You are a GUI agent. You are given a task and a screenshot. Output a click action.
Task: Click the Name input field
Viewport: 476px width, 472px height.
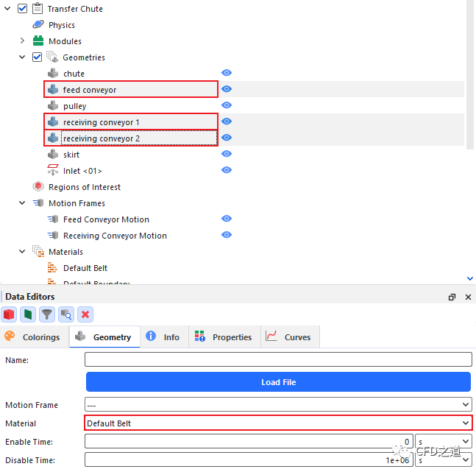[x=278, y=359]
